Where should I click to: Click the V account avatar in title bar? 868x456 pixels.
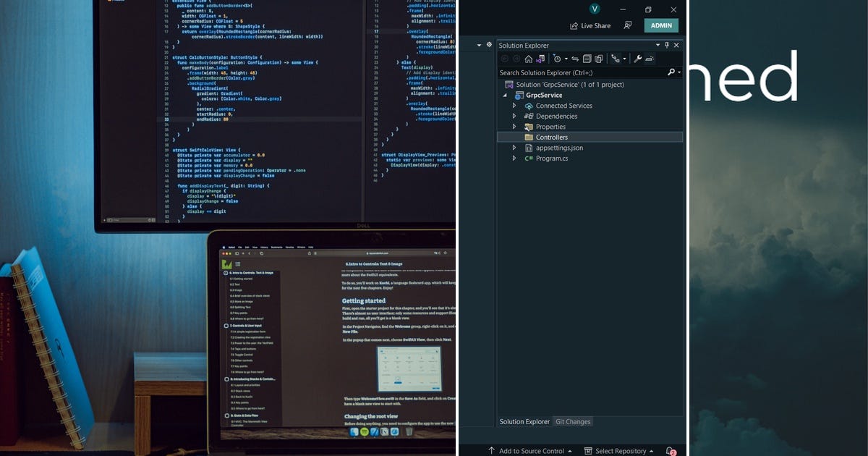click(x=595, y=9)
